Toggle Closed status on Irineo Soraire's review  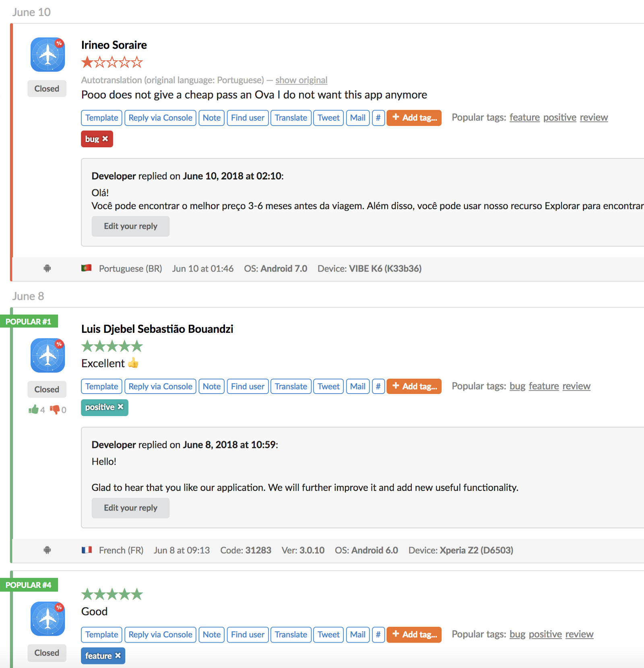point(47,89)
